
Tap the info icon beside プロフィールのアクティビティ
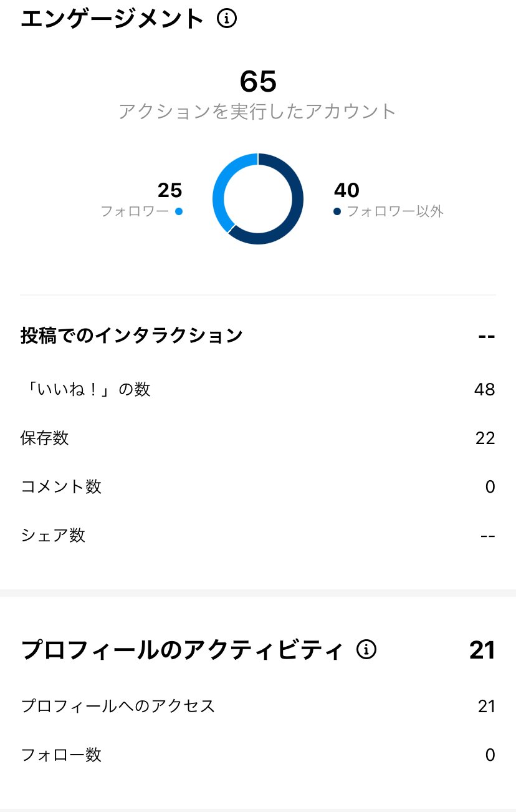click(x=366, y=650)
